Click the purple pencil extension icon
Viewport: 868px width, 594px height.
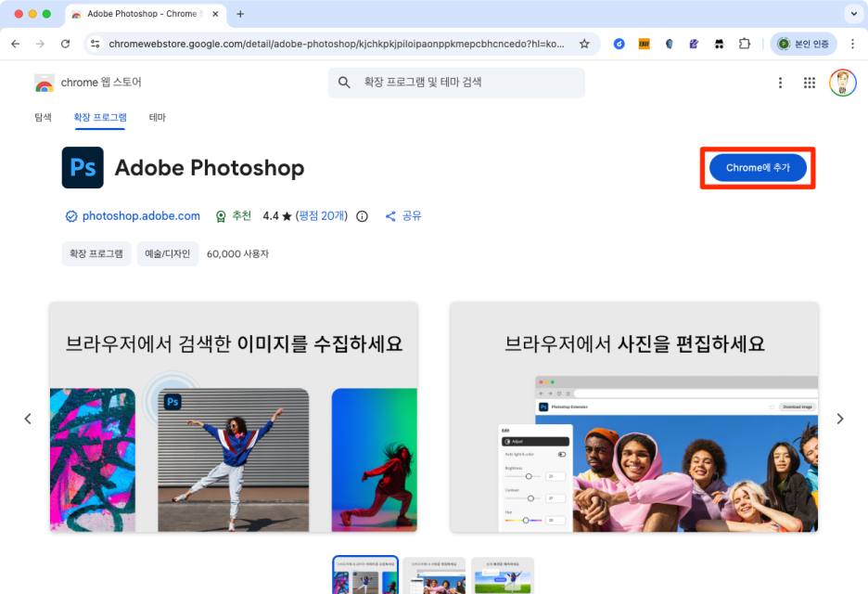(694, 44)
